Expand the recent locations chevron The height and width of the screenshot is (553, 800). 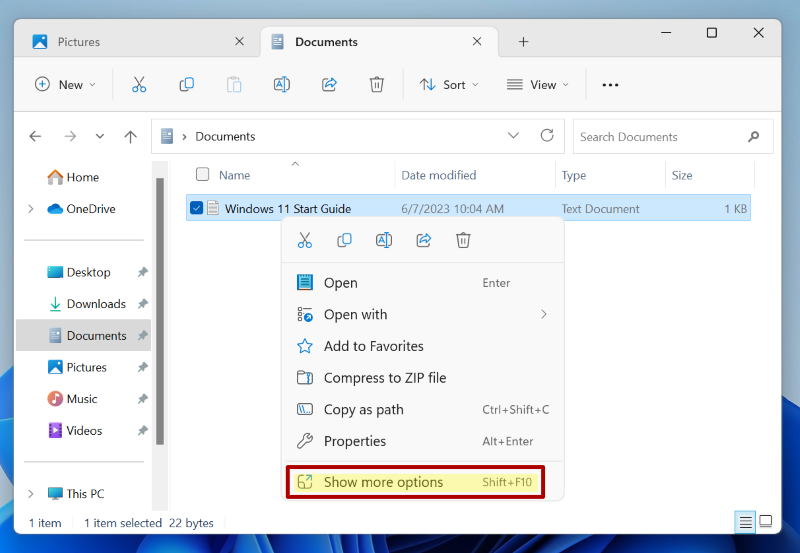100,136
